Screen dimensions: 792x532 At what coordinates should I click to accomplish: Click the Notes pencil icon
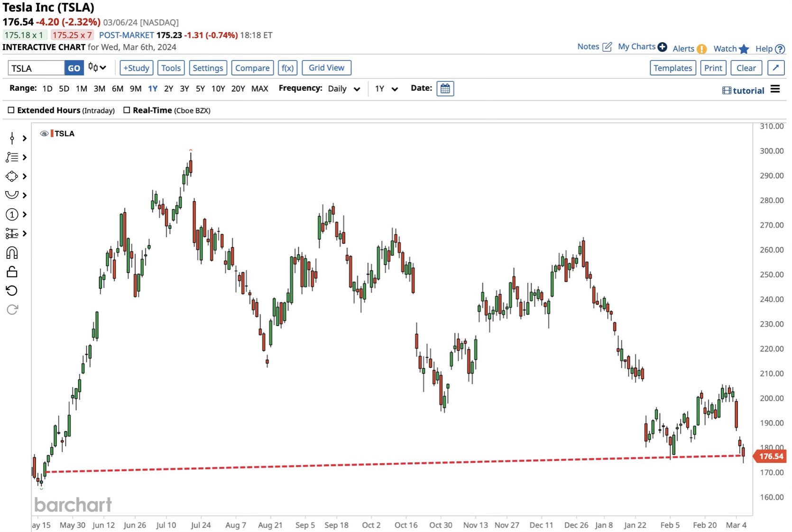tap(607, 46)
